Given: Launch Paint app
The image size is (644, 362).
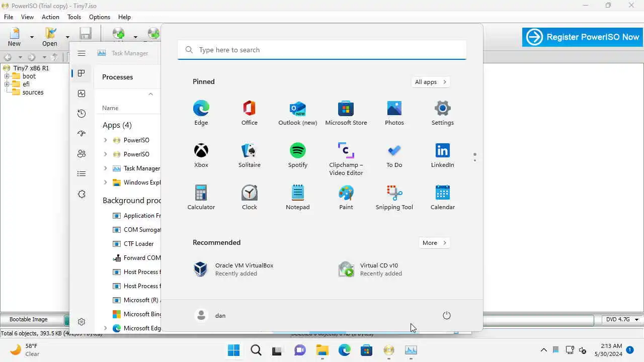Looking at the screenshot, I should [x=346, y=198].
